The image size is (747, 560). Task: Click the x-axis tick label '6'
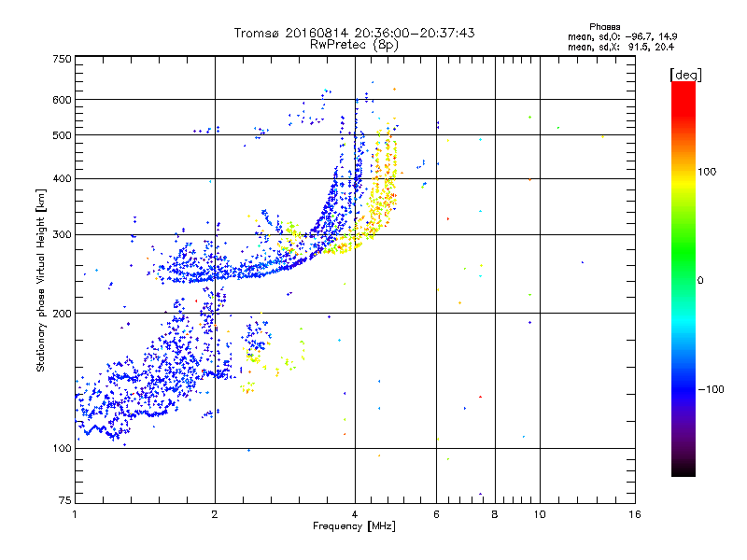tap(436, 514)
